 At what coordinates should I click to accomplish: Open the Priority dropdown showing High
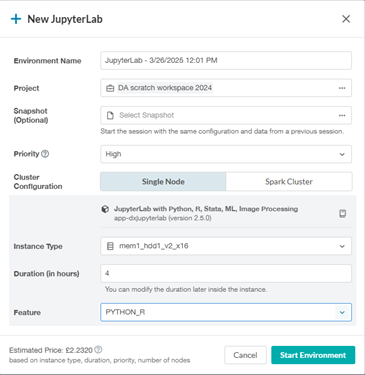tap(226, 154)
